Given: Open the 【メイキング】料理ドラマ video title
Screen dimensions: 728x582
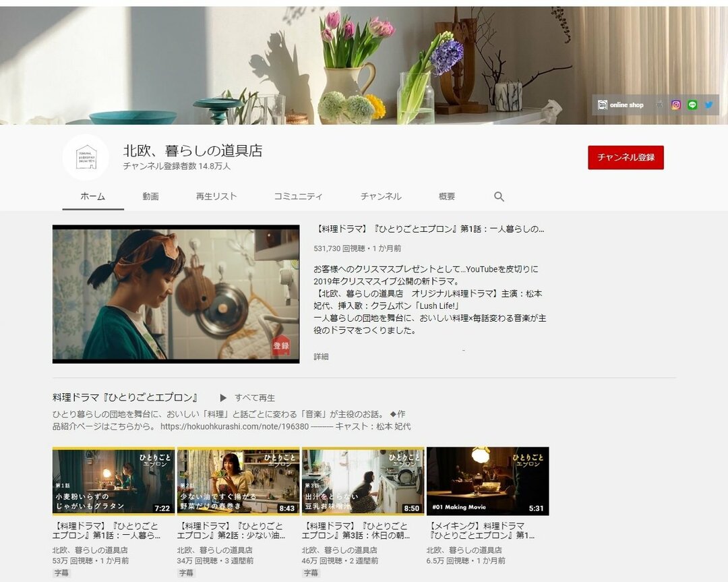Looking at the screenshot, I should [481, 531].
